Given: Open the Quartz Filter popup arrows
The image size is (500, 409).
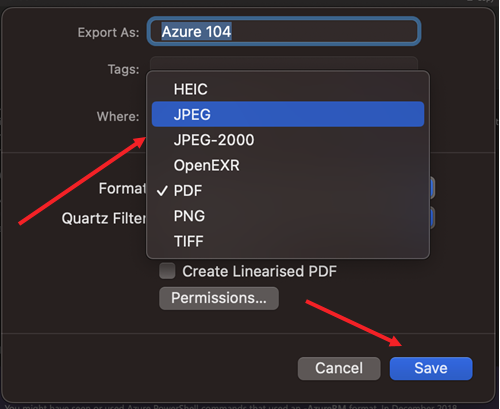Looking at the screenshot, I should pos(432,218).
